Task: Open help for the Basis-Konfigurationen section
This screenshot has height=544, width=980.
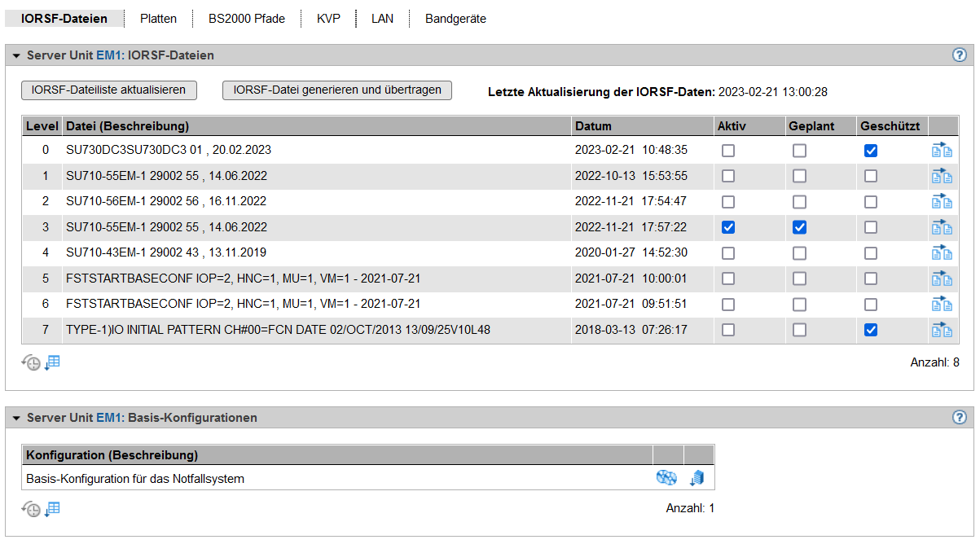Action: [x=959, y=418]
